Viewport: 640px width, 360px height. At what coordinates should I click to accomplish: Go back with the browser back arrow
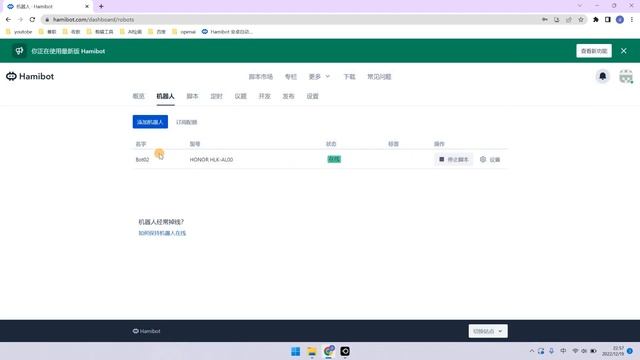click(x=8, y=19)
